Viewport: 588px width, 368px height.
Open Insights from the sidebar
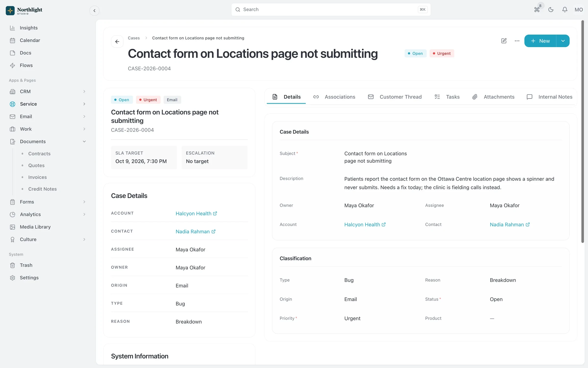tap(48, 28)
